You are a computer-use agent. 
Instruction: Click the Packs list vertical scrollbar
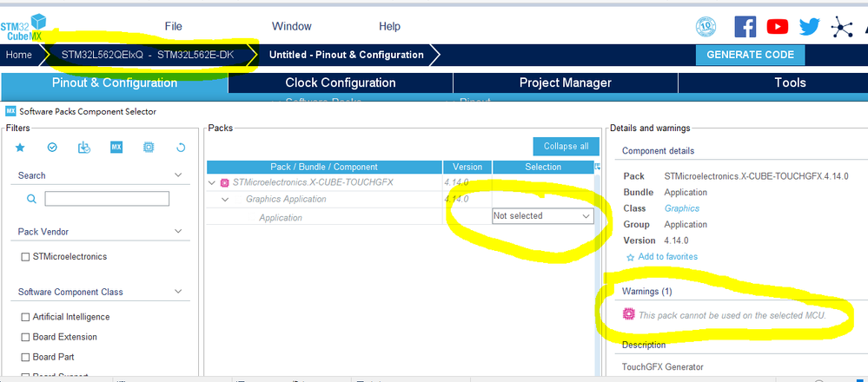coord(597,273)
